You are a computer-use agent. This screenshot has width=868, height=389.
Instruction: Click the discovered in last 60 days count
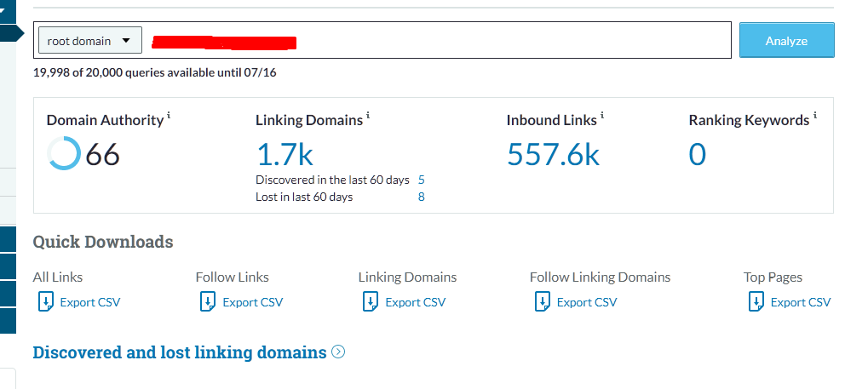coord(422,180)
